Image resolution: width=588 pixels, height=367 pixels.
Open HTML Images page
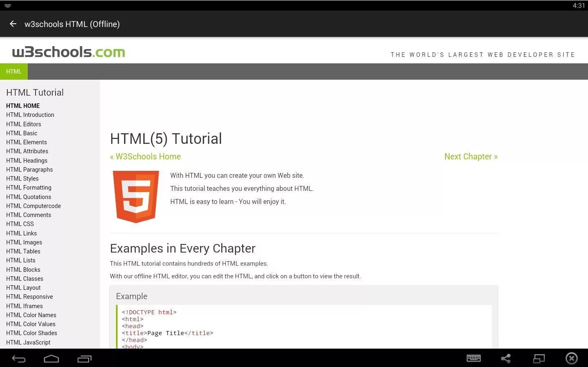(x=24, y=242)
